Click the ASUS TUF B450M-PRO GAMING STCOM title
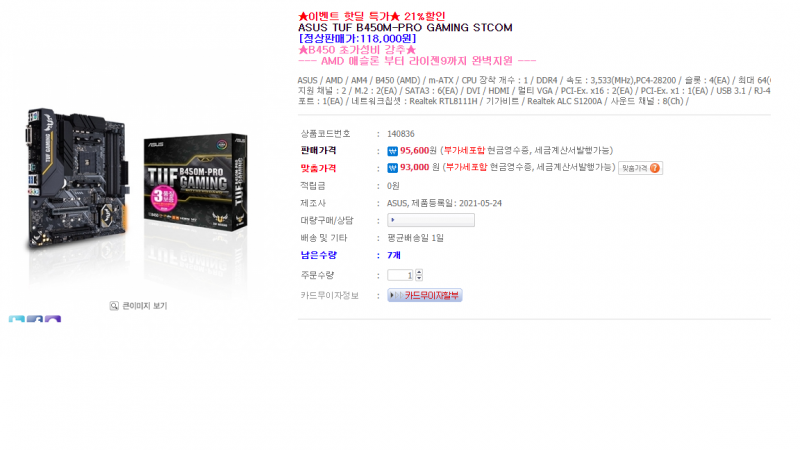 [x=405, y=28]
